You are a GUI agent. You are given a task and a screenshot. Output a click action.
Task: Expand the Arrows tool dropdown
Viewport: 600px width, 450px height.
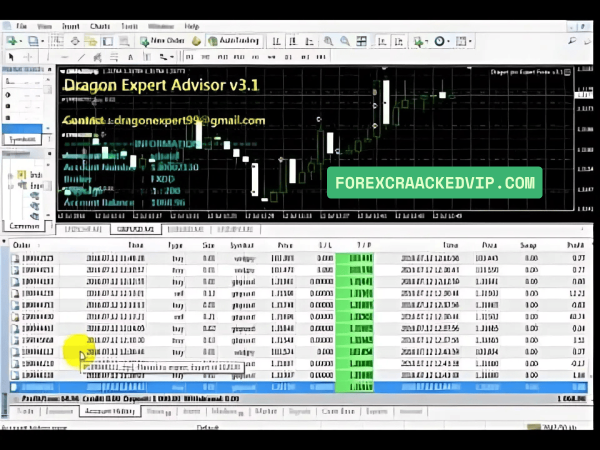coord(172,57)
